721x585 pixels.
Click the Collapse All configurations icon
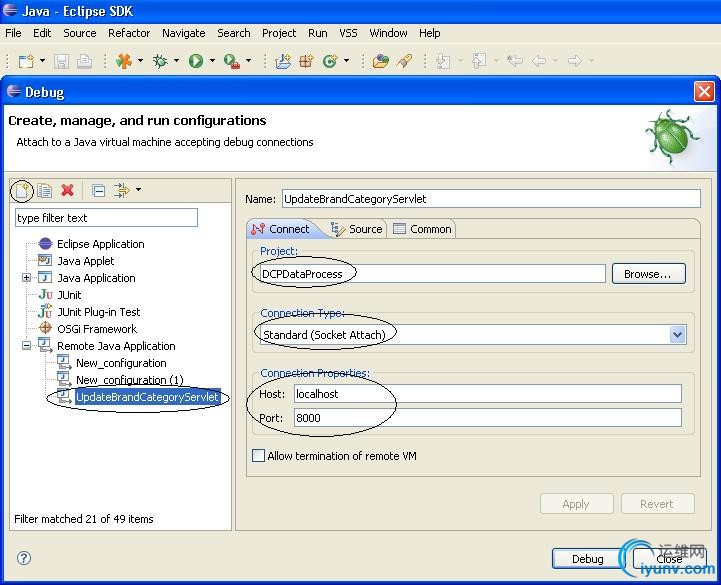click(x=98, y=190)
